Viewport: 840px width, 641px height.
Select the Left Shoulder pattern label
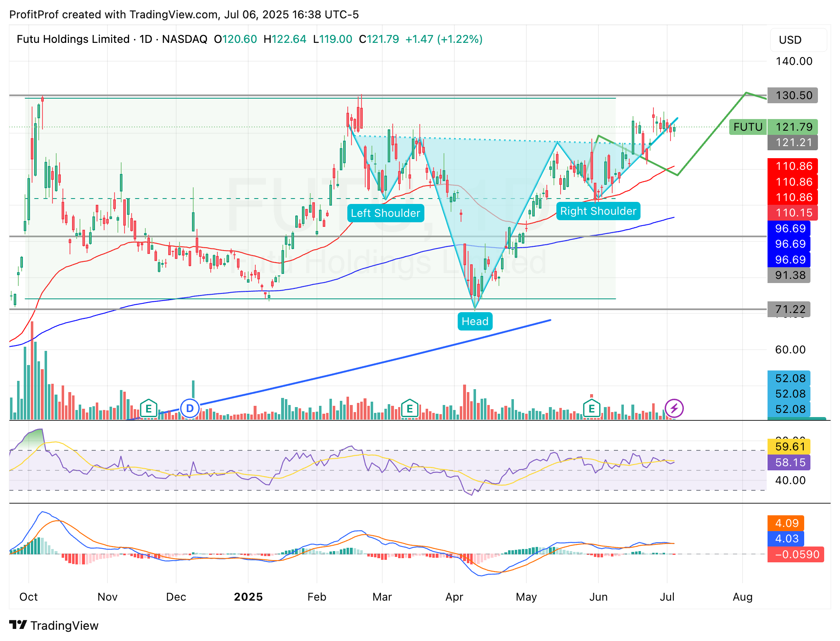point(386,213)
